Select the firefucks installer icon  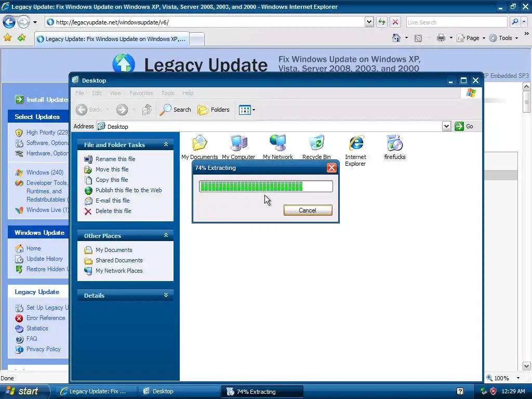point(395,147)
